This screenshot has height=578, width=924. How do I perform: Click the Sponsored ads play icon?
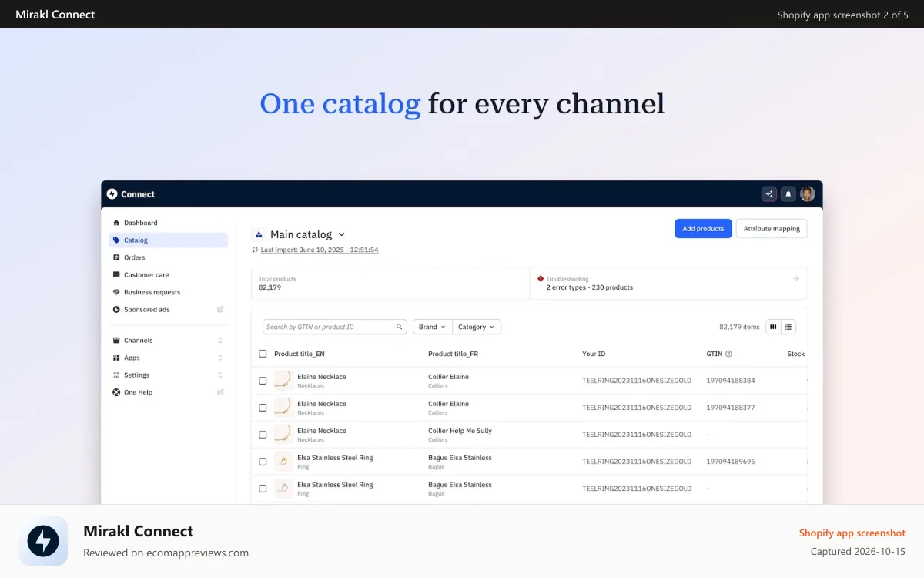pos(116,310)
